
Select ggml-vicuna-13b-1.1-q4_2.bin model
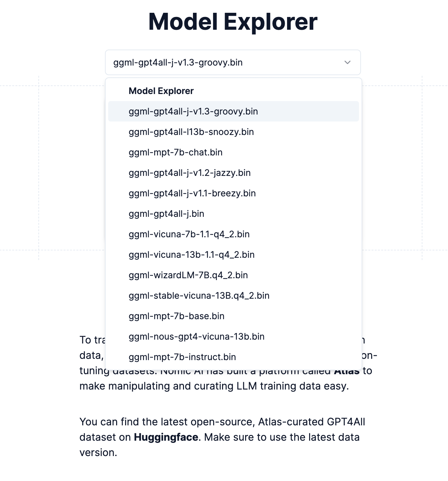coord(191,255)
